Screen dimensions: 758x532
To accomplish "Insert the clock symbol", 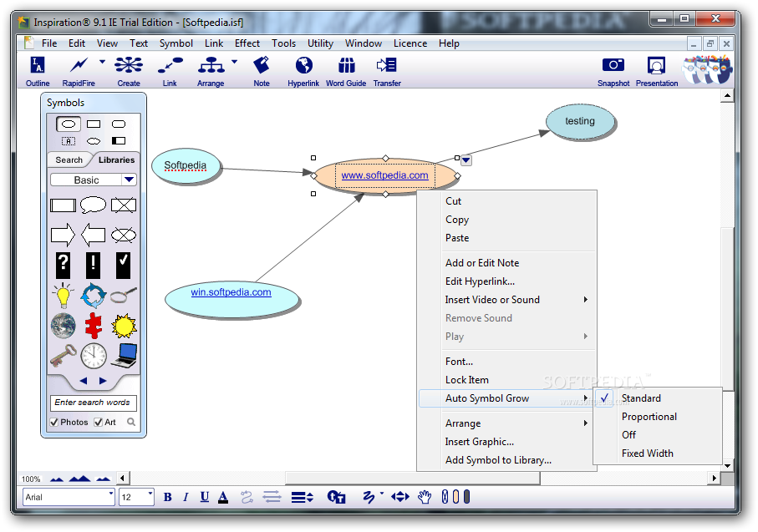I will (x=94, y=356).
